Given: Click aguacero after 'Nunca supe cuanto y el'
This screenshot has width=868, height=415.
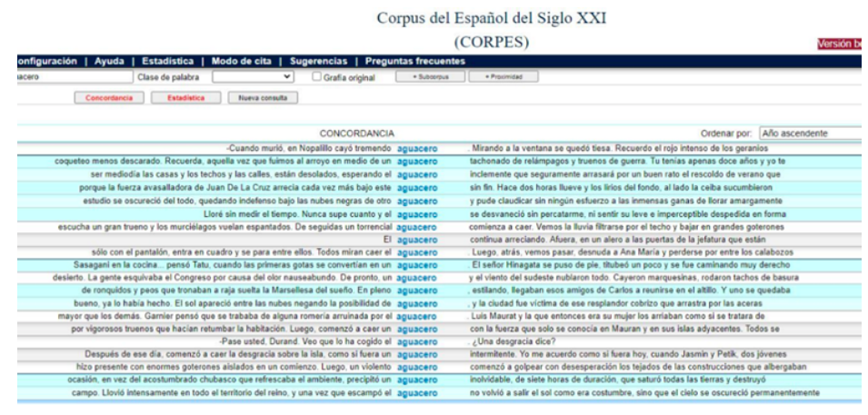Looking at the screenshot, I should pyautogui.click(x=417, y=214).
